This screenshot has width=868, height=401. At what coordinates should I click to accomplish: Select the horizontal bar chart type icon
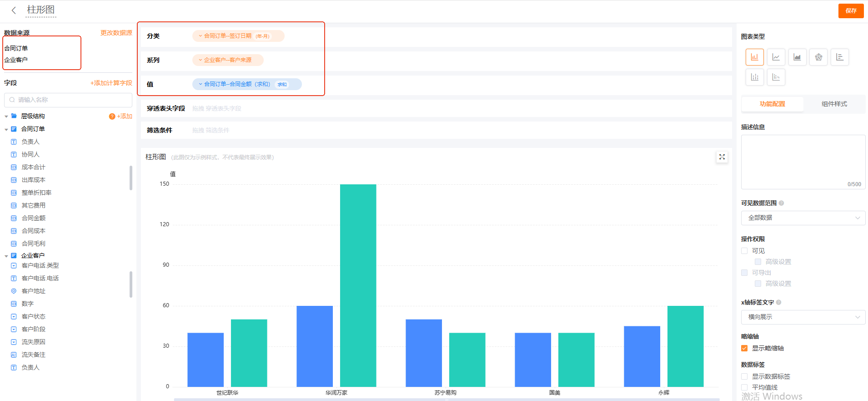tap(840, 57)
